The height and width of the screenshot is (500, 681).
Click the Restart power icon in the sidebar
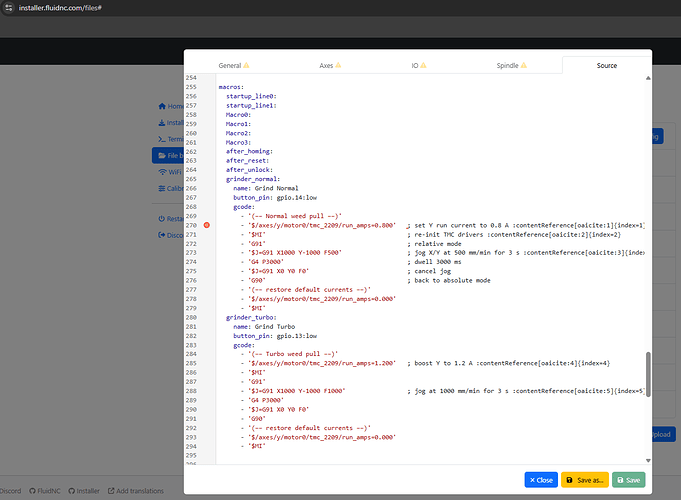[162, 219]
